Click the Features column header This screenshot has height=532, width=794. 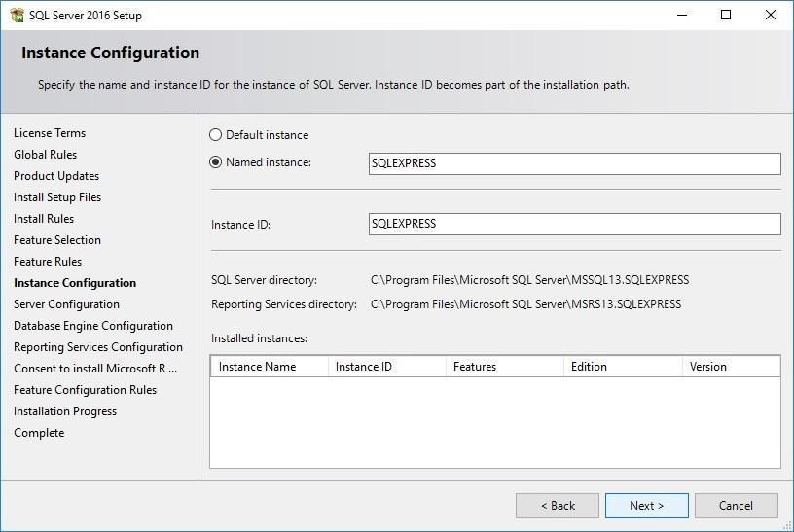coord(503,367)
